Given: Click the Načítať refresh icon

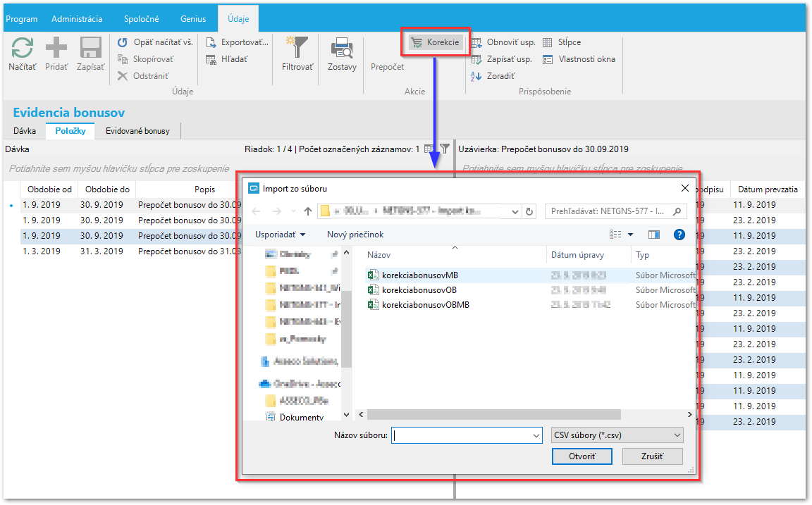Looking at the screenshot, I should click(23, 48).
